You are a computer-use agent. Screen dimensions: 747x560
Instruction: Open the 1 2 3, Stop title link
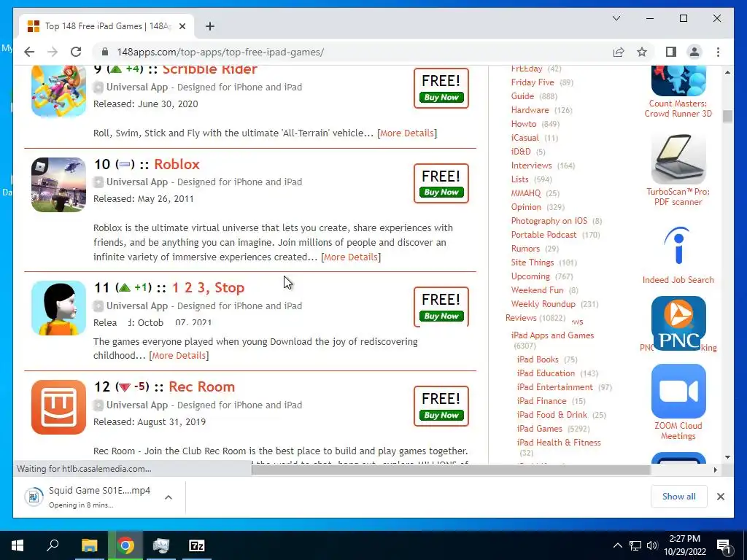coord(208,287)
